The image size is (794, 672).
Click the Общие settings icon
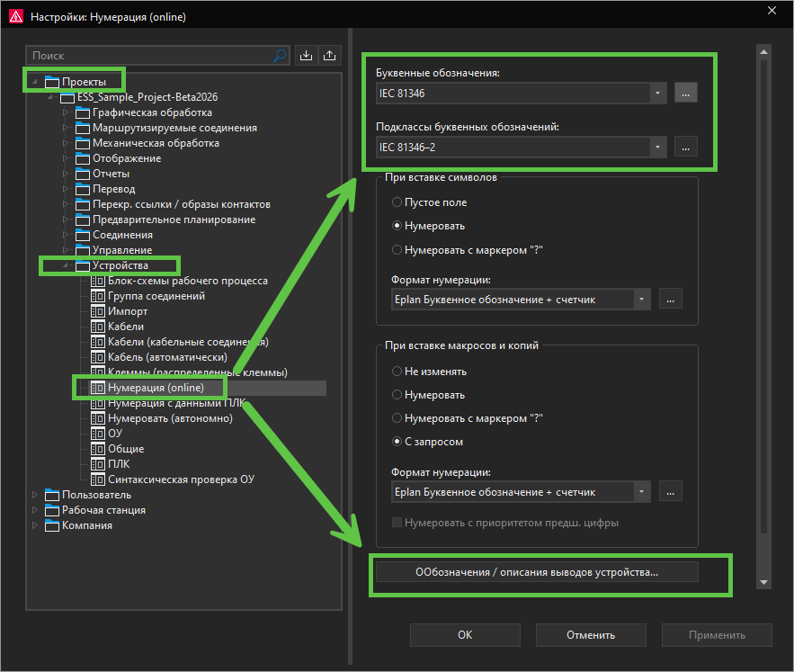pyautogui.click(x=98, y=449)
